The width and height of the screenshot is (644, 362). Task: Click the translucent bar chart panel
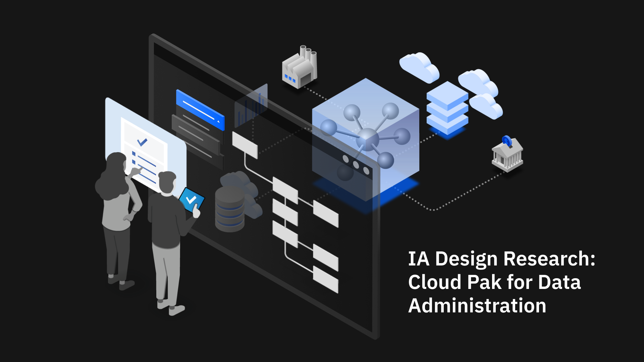click(x=251, y=106)
